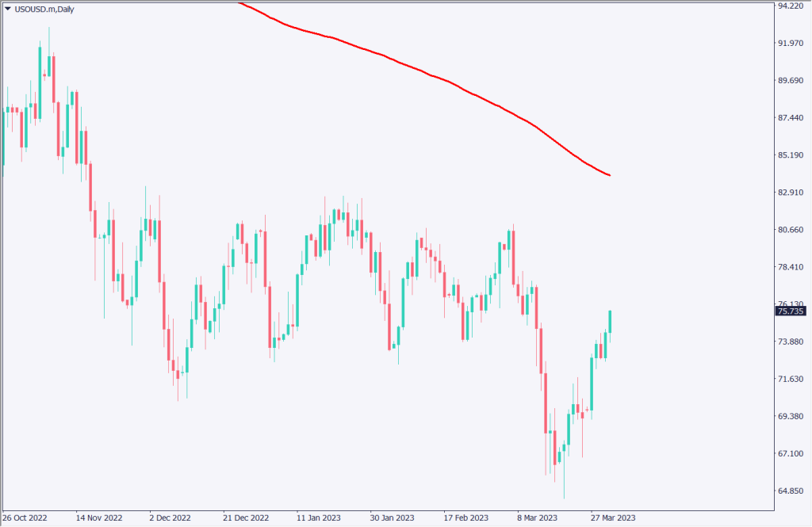Select the 64.850 price scale label
This screenshot has width=812, height=527.
790,491
